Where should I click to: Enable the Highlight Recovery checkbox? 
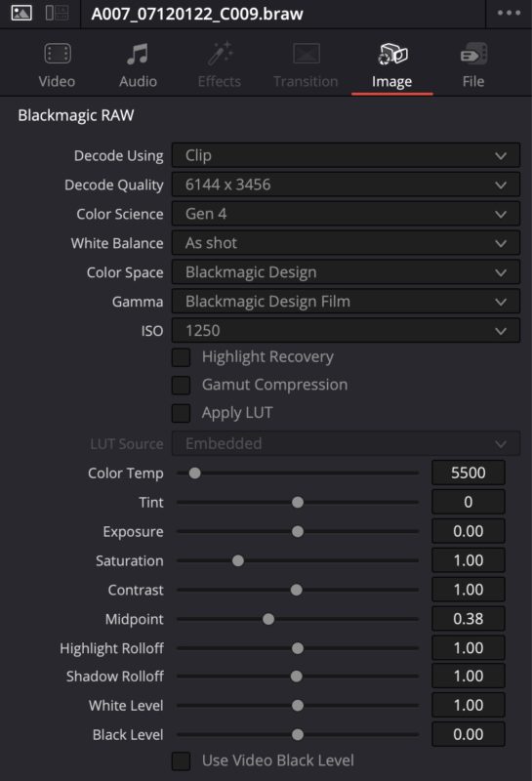pyautogui.click(x=181, y=357)
